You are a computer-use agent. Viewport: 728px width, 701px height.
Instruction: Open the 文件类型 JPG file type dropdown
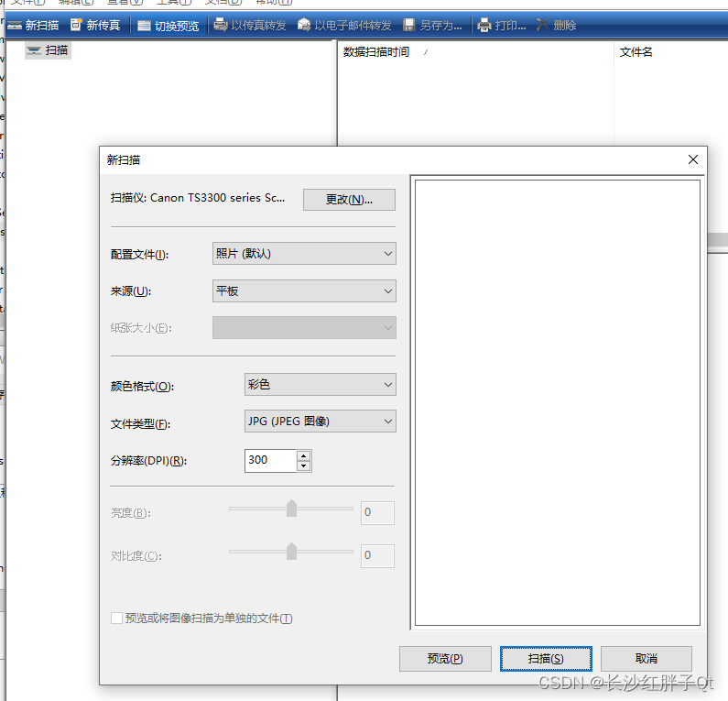pos(321,422)
